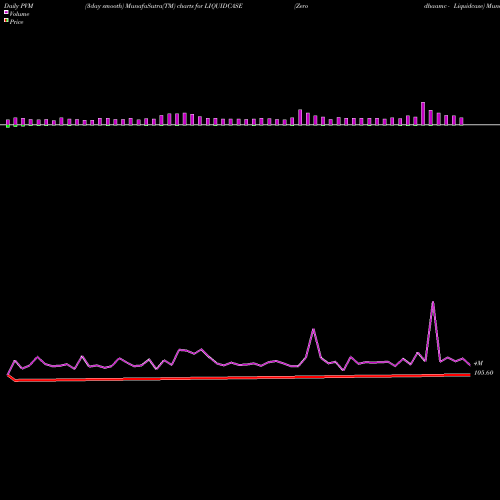The image size is (500, 500).
Task: Select the Price legend label
Action: point(16,22)
